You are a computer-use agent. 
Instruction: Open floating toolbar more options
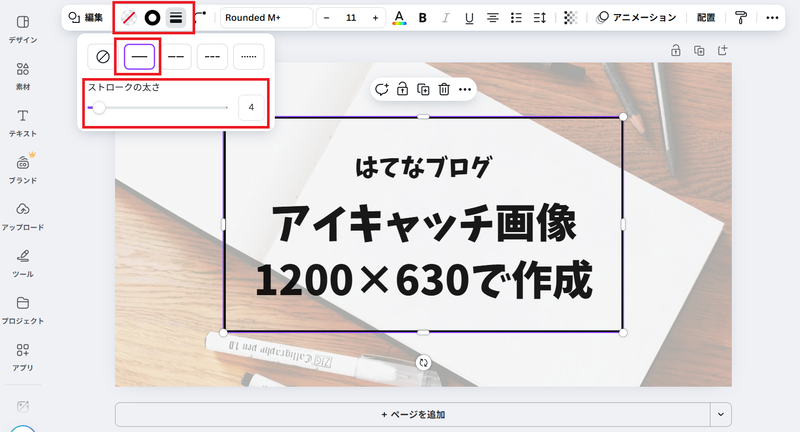click(x=465, y=90)
